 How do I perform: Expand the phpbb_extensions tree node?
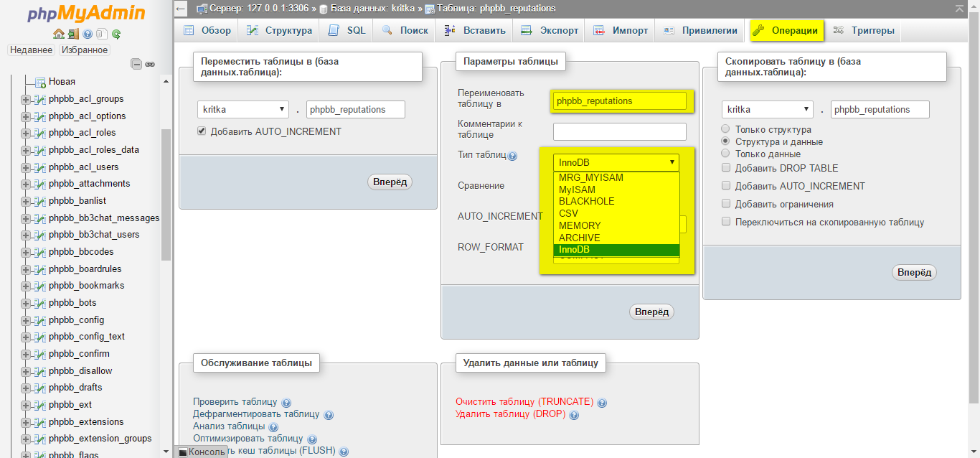(25, 422)
